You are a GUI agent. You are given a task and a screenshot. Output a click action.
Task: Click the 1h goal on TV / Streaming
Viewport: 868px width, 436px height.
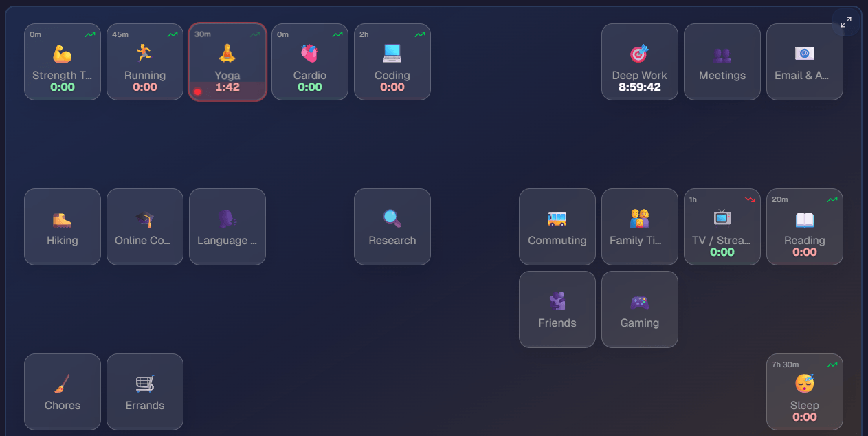tap(693, 199)
